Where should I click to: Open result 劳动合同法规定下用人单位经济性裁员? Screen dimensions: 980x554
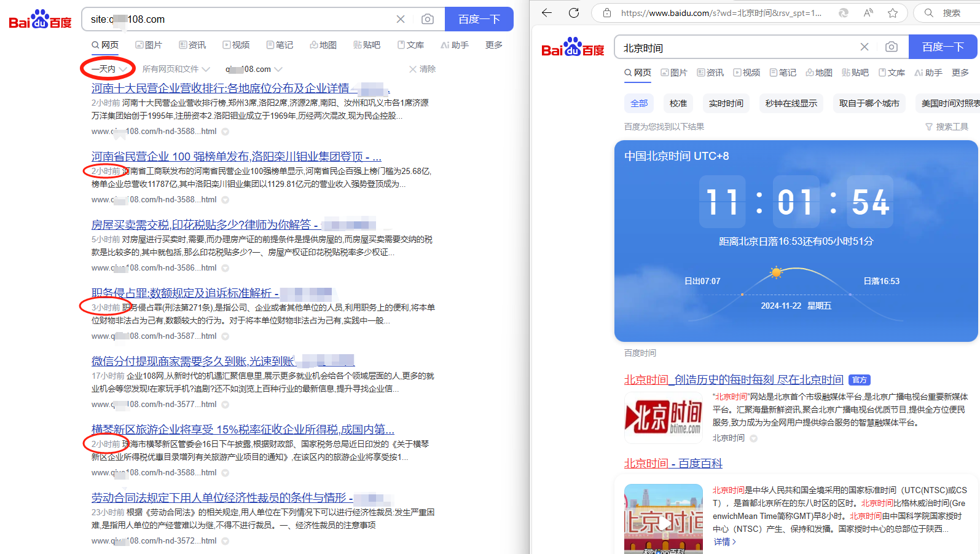pyautogui.click(x=241, y=498)
